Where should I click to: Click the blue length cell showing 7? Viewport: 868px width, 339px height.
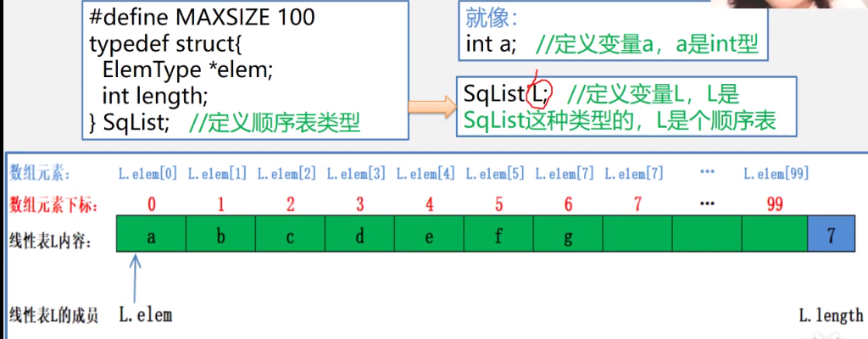831,234
